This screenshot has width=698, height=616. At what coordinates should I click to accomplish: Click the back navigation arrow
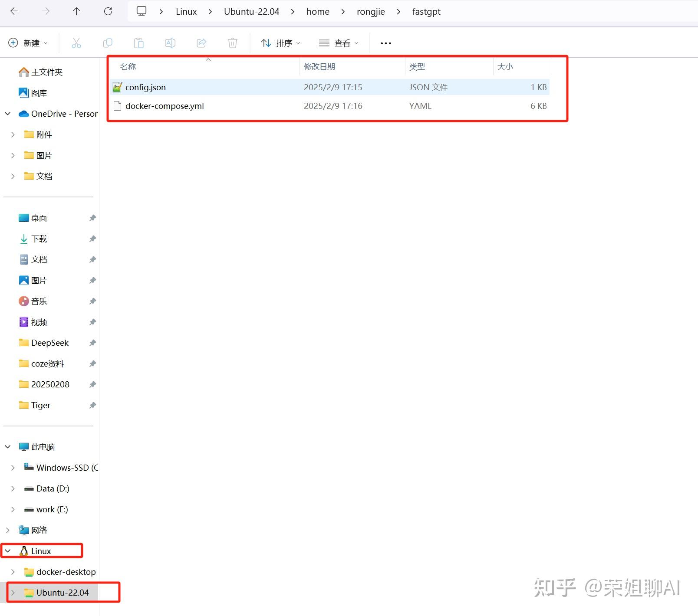[14, 11]
